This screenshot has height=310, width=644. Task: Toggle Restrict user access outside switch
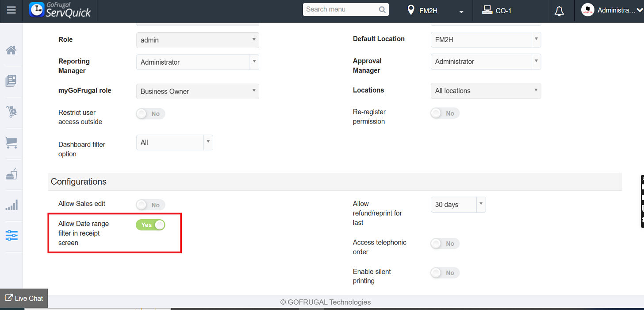tap(150, 114)
